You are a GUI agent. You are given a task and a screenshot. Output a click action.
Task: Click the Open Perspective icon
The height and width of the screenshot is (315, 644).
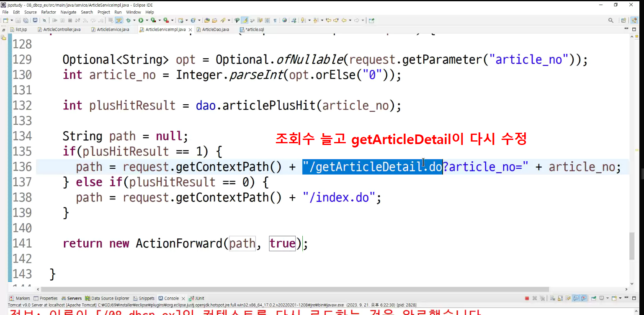(x=623, y=20)
